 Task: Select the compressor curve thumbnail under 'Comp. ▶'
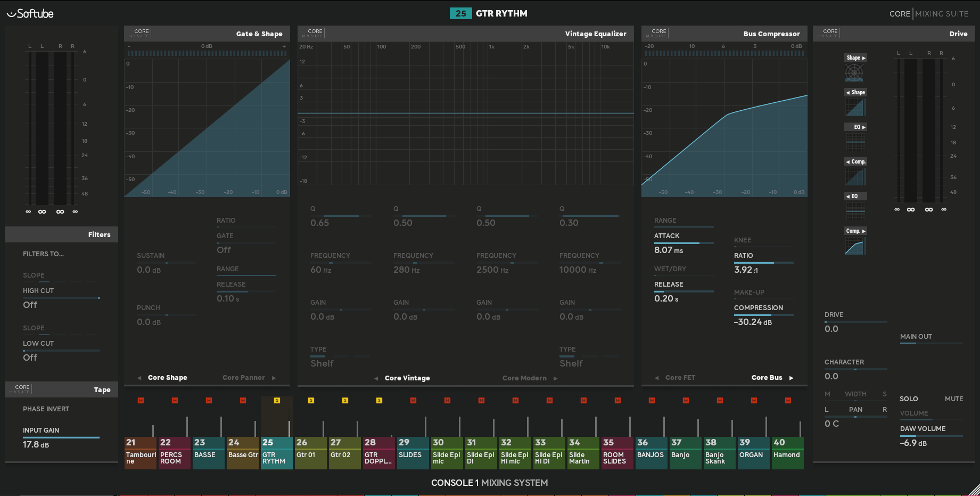(x=855, y=246)
